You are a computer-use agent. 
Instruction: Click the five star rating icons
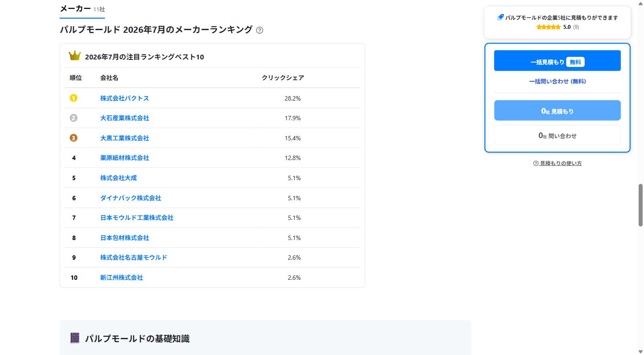549,27
